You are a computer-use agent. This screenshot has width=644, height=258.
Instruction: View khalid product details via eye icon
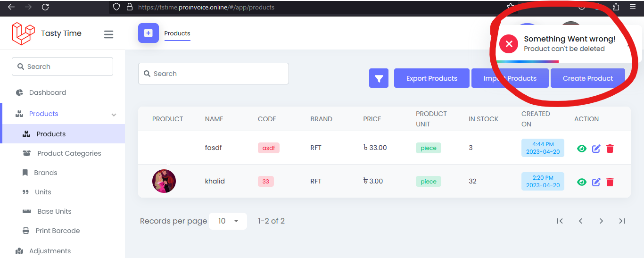(582, 182)
